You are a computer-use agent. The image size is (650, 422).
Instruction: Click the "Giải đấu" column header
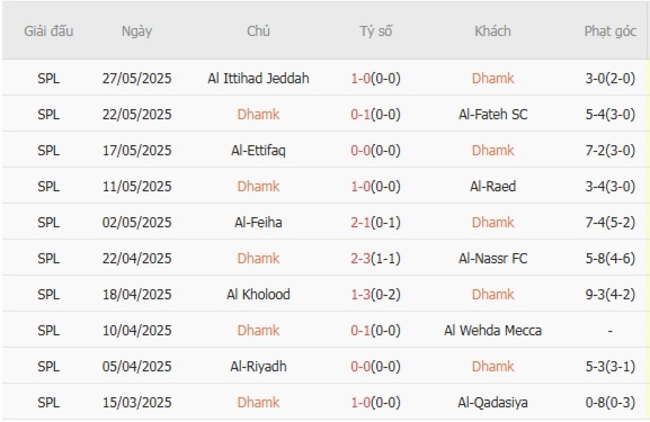[x=48, y=31]
